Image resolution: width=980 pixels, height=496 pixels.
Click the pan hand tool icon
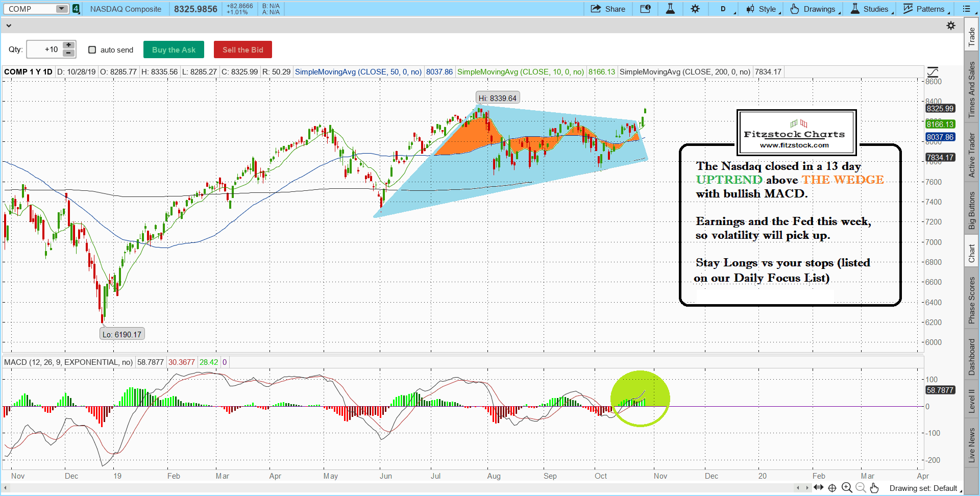pyautogui.click(x=874, y=488)
